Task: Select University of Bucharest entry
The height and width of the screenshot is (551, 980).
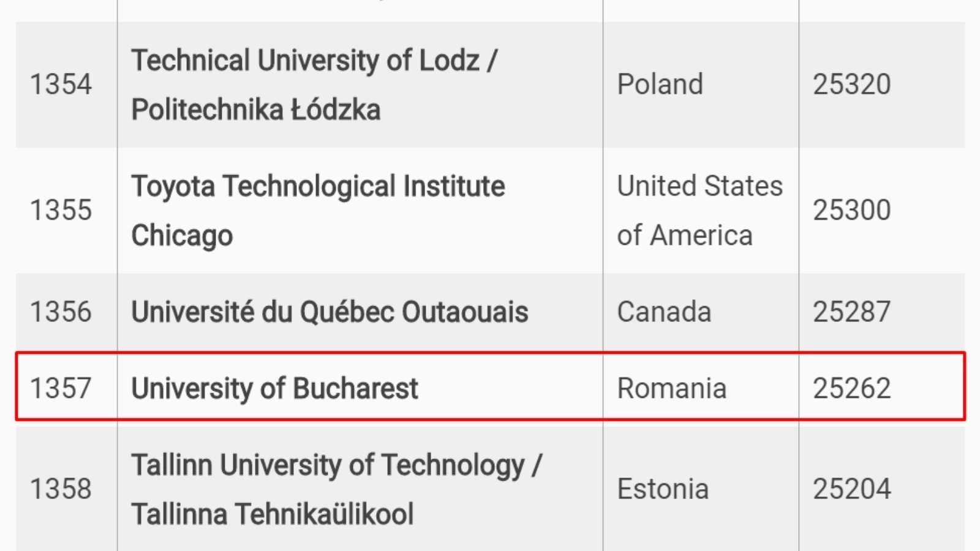Action: [274, 388]
